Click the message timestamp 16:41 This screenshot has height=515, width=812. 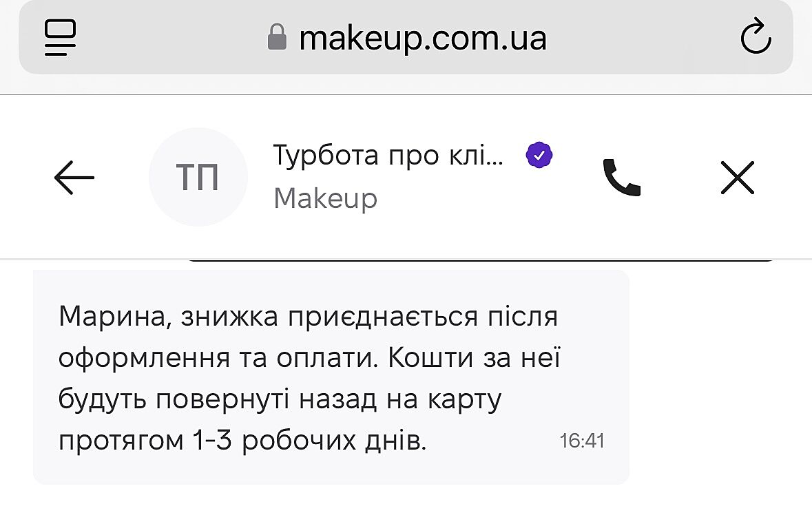pyautogui.click(x=582, y=441)
